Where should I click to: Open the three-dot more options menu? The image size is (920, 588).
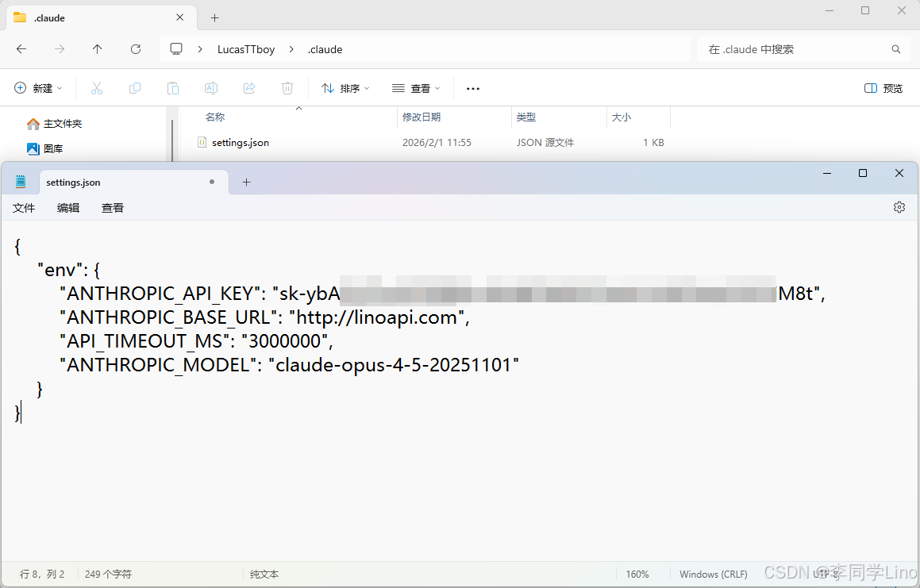click(x=473, y=89)
